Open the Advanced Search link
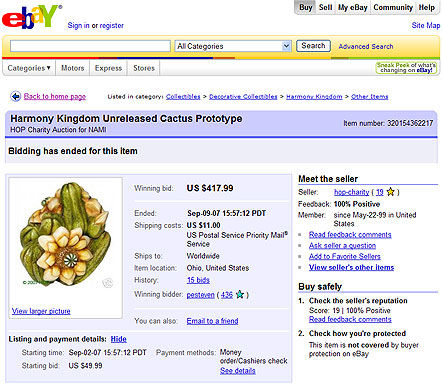The height and width of the screenshot is (389, 443). pyautogui.click(x=366, y=46)
